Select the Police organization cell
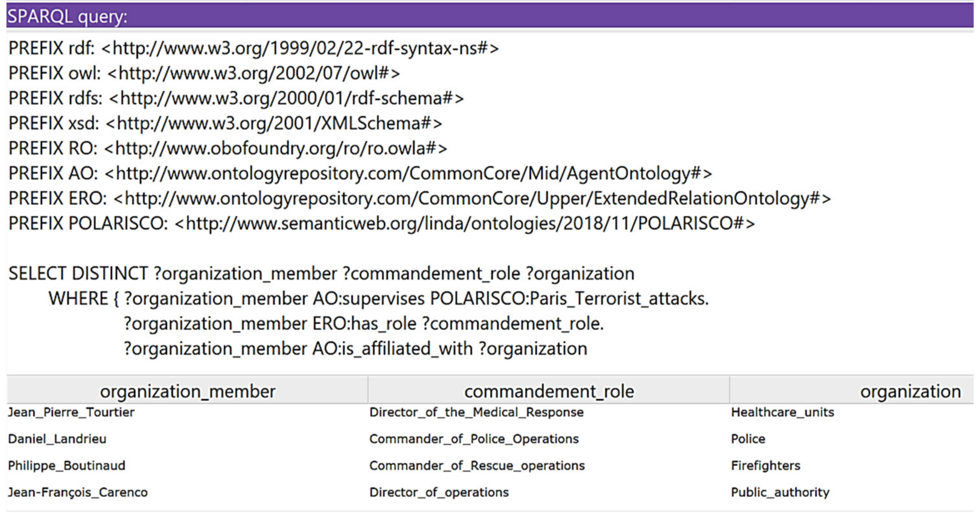Screen dimensions: 980x513 (x=748, y=439)
